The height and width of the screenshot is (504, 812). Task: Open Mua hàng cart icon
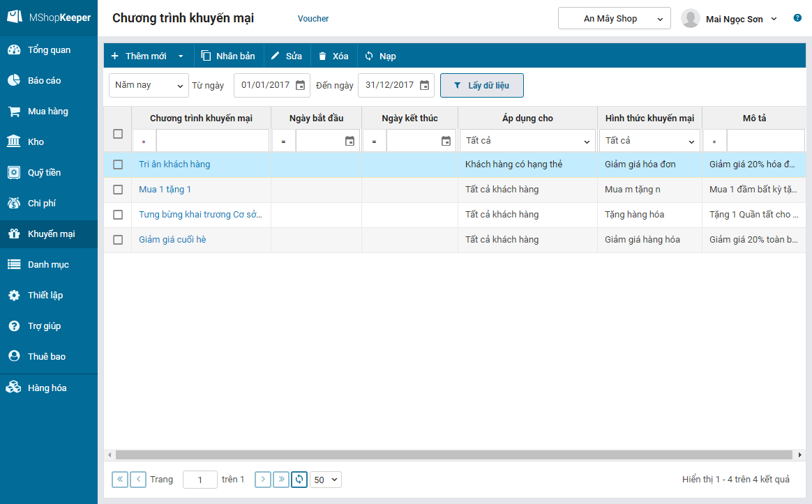(x=14, y=112)
